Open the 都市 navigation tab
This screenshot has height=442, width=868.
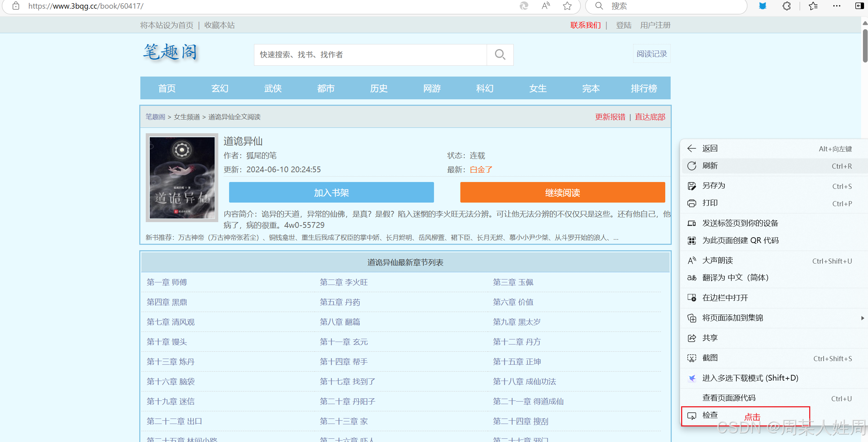pyautogui.click(x=326, y=88)
